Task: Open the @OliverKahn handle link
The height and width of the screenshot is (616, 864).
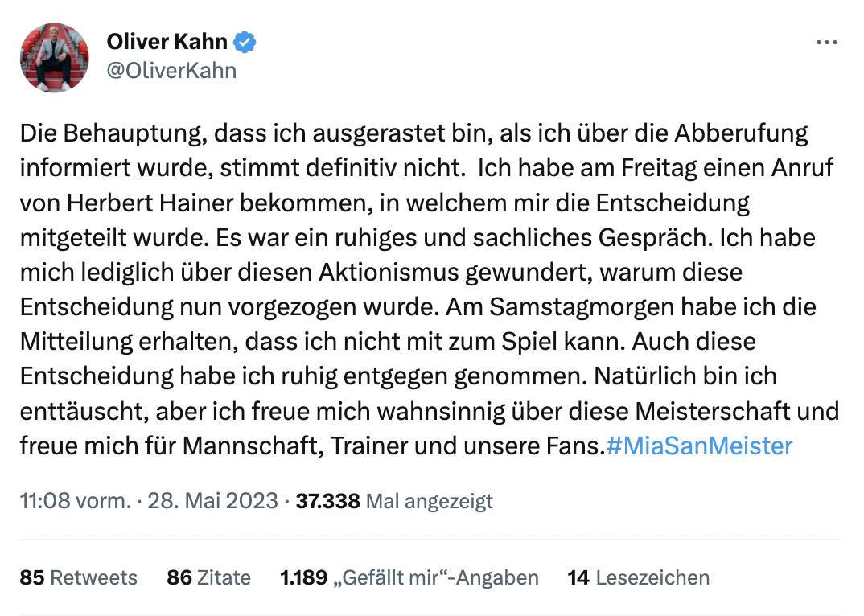Action: 171,70
